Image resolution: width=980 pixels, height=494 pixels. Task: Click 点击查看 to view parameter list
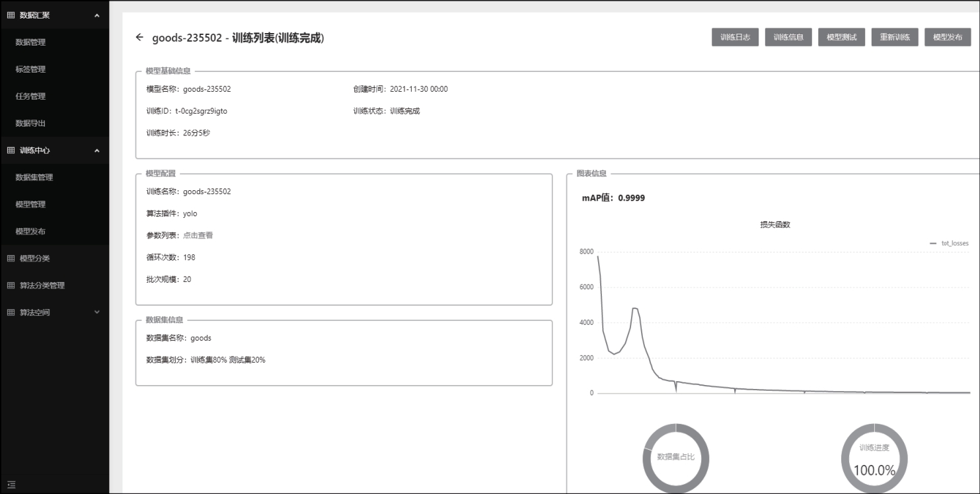pyautogui.click(x=198, y=235)
